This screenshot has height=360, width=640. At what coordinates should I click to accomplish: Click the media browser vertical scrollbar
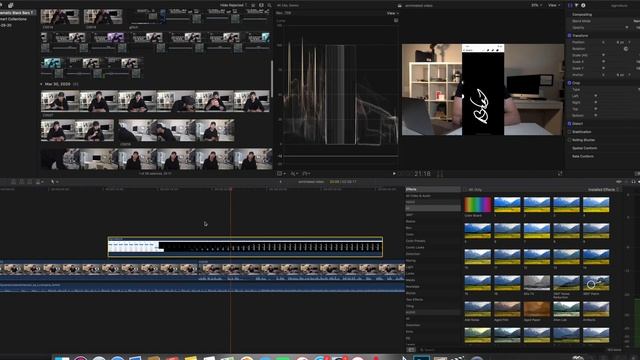[x=271, y=80]
